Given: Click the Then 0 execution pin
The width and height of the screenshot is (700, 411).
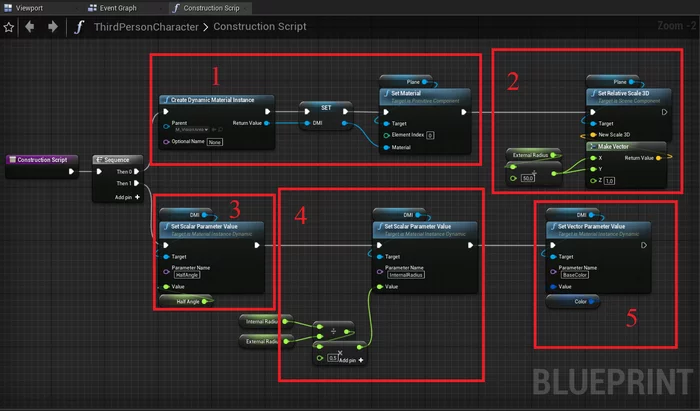Looking at the screenshot, I should tap(136, 171).
